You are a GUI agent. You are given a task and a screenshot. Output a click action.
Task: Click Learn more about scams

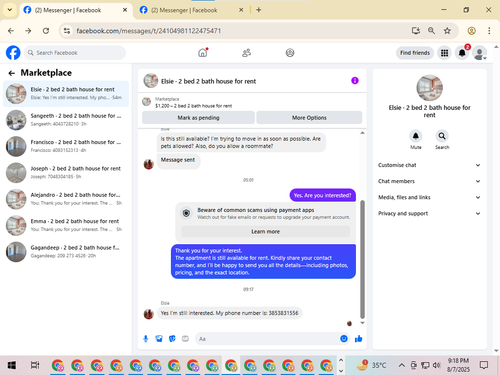266,232
